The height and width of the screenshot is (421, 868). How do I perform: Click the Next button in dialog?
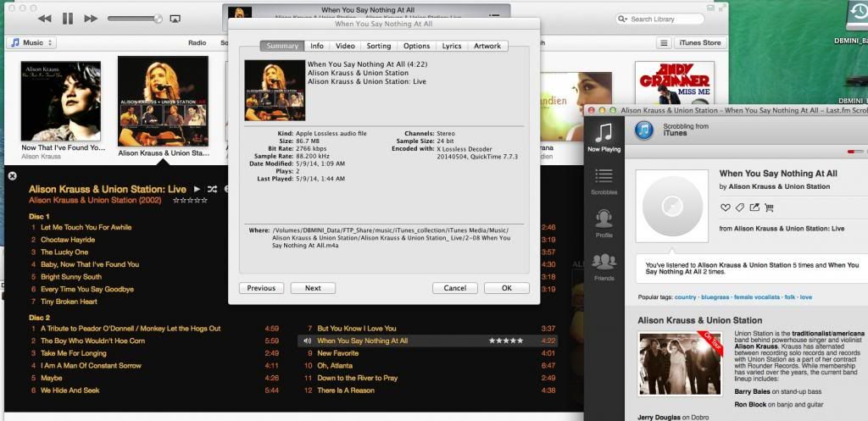pos(313,288)
